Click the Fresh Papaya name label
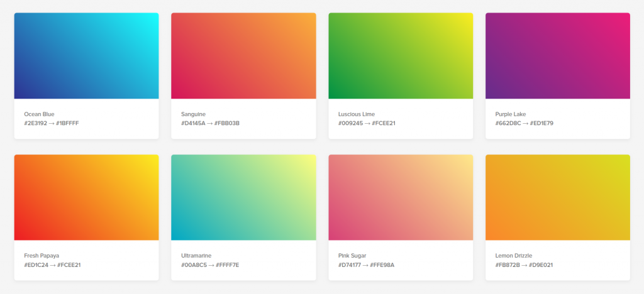This screenshot has width=644, height=294. [42, 256]
